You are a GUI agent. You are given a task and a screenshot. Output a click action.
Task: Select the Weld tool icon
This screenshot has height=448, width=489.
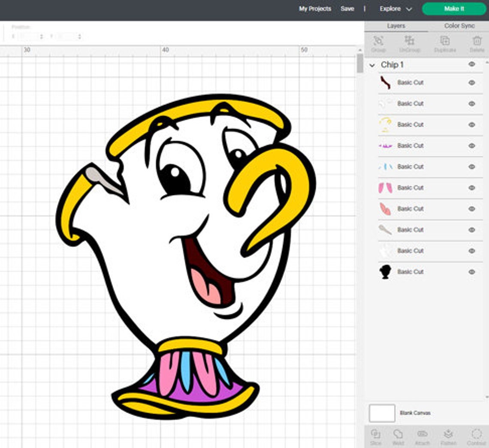click(x=398, y=437)
